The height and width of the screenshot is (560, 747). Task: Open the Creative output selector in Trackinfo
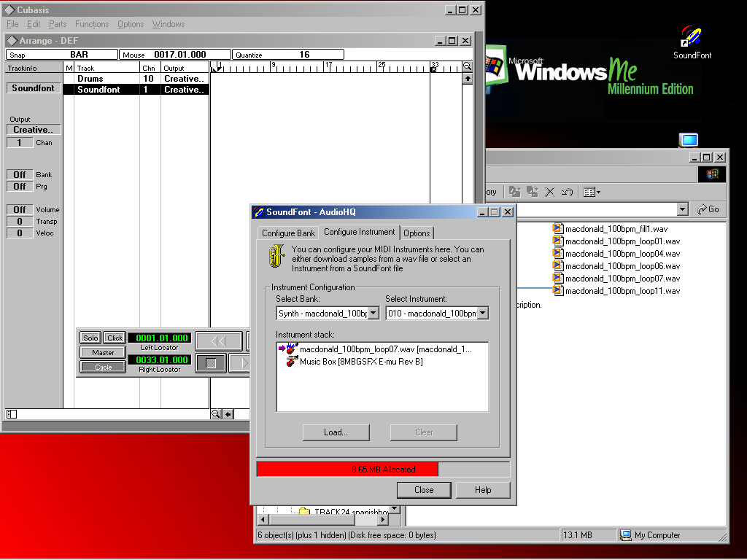34,130
